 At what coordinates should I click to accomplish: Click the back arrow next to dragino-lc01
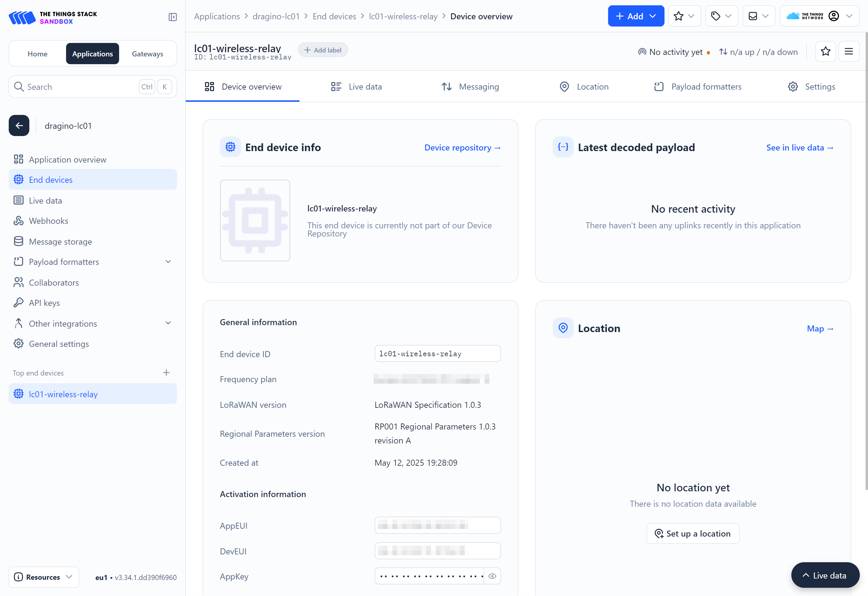tap(19, 125)
